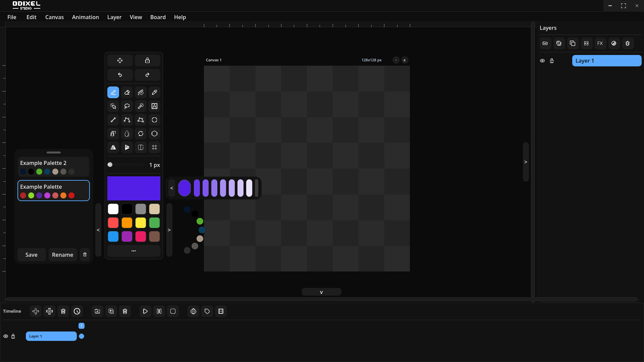The width and height of the screenshot is (644, 362).
Task: Flip canvas horizontally with mirror icon
Action: click(113, 147)
